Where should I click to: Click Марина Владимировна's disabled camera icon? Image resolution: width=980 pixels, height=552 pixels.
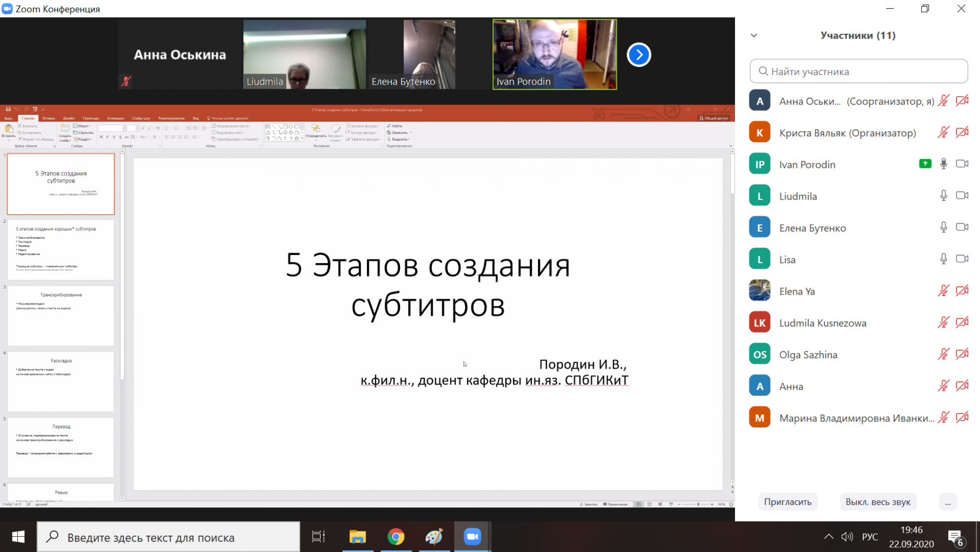click(962, 417)
